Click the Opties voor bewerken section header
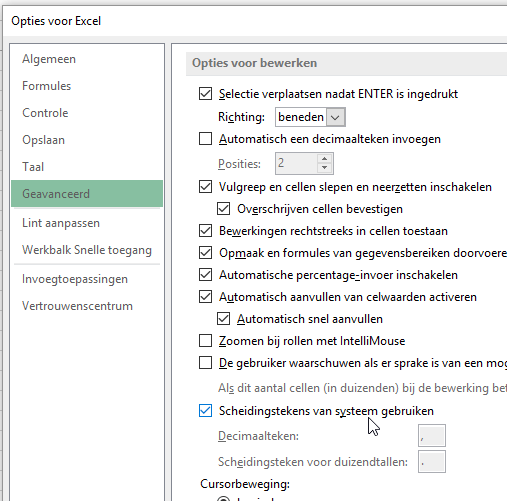The height and width of the screenshot is (501, 507). [254, 63]
